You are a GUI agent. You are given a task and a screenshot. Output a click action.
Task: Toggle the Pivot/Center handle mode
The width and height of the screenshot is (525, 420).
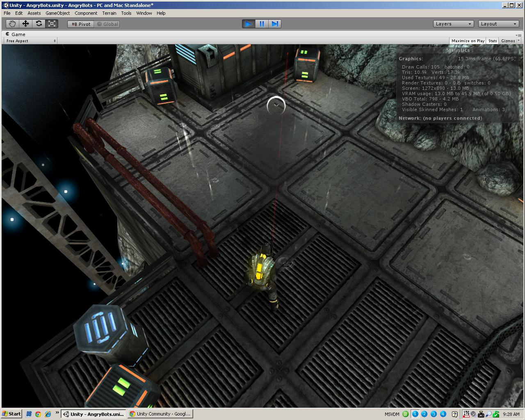pyautogui.click(x=81, y=24)
